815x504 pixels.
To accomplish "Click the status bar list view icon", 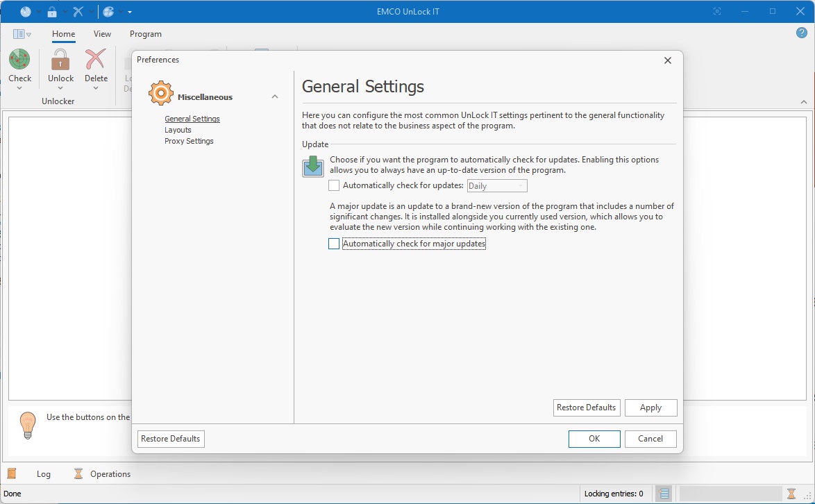I will pyautogui.click(x=664, y=494).
